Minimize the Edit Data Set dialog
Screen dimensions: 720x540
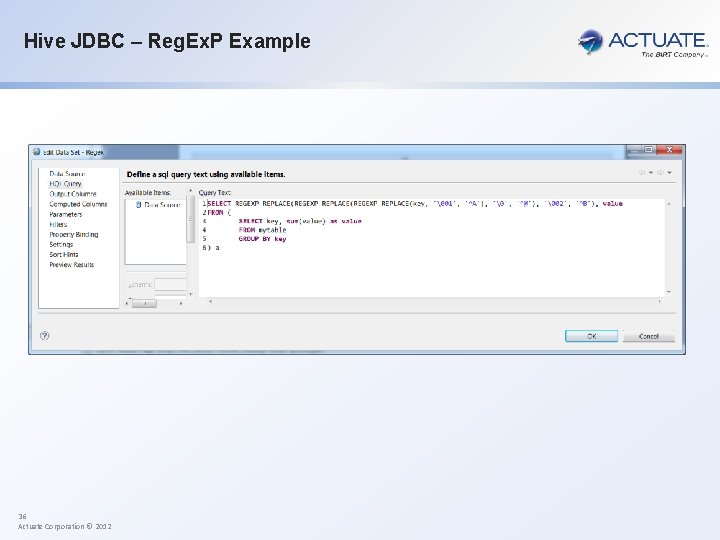tap(634, 150)
